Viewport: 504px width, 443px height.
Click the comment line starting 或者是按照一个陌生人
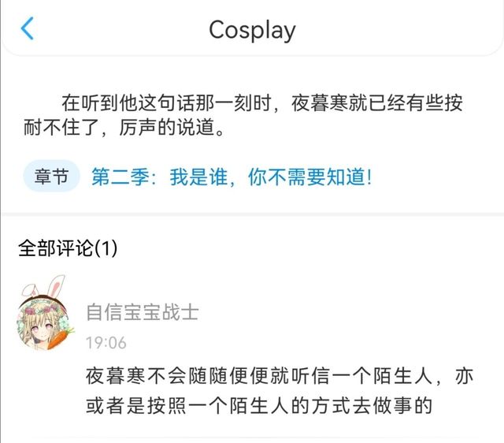(x=259, y=405)
